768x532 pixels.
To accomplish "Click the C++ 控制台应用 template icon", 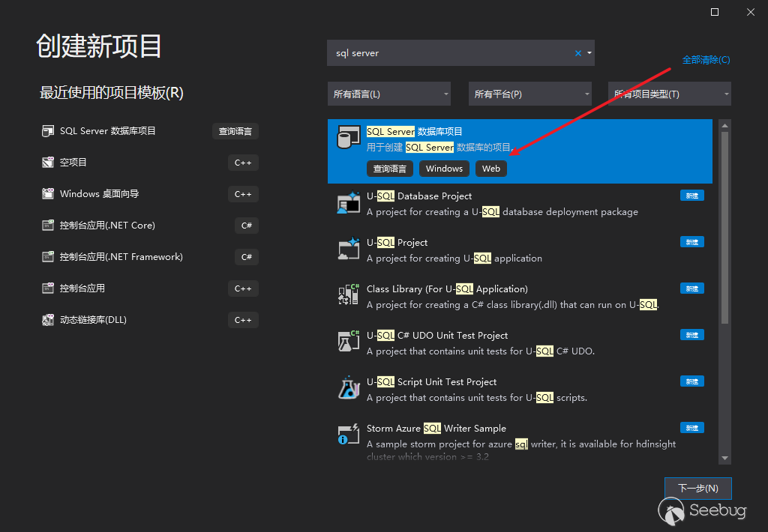I will pyautogui.click(x=47, y=288).
